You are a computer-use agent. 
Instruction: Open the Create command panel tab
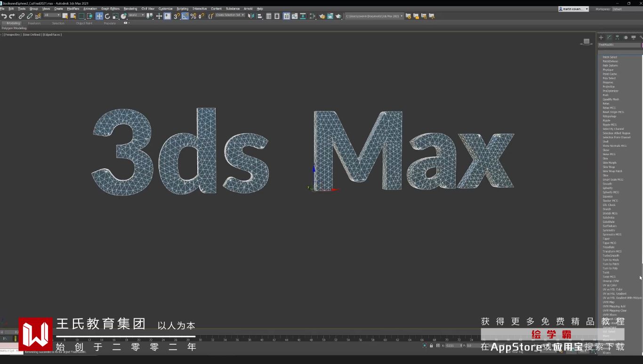point(601,38)
